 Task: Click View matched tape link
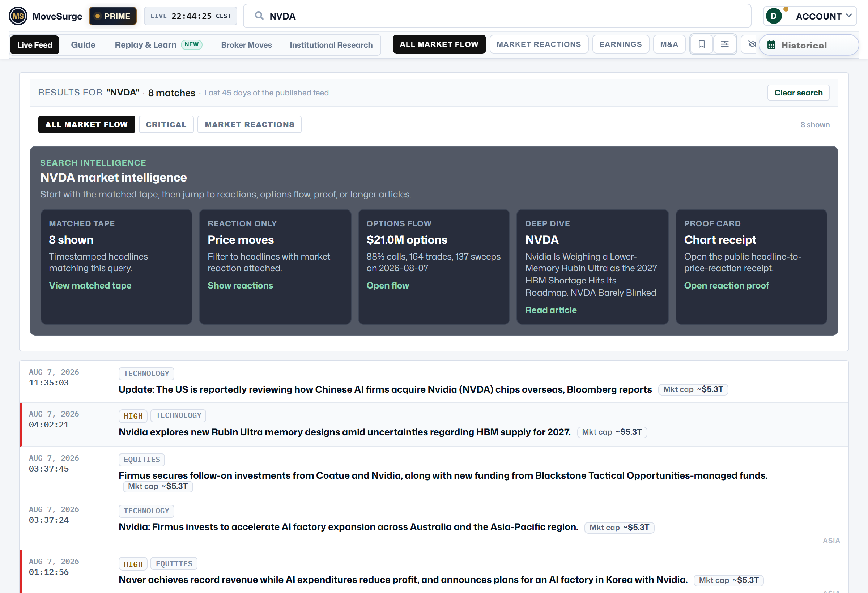click(x=90, y=285)
